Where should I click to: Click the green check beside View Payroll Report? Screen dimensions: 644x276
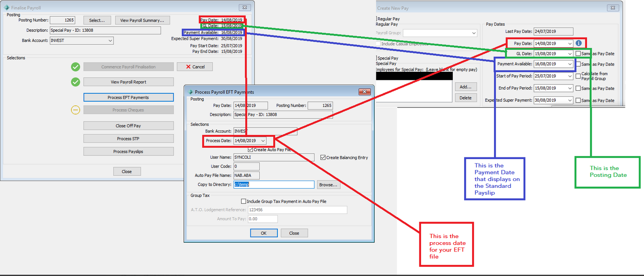(76, 81)
